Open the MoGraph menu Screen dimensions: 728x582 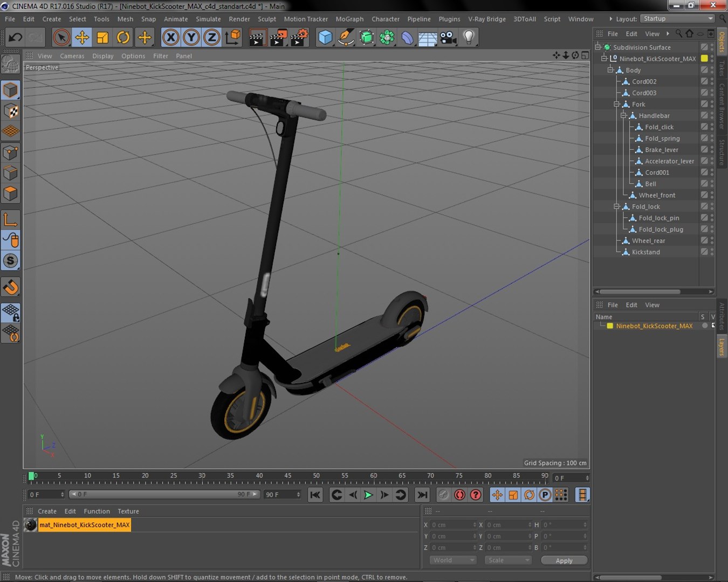tap(349, 19)
